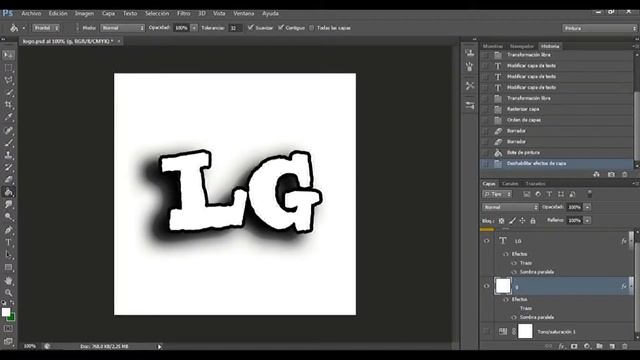Image resolution: width=640 pixels, height=360 pixels.
Task: Add a layer mask
Action: [574, 346]
